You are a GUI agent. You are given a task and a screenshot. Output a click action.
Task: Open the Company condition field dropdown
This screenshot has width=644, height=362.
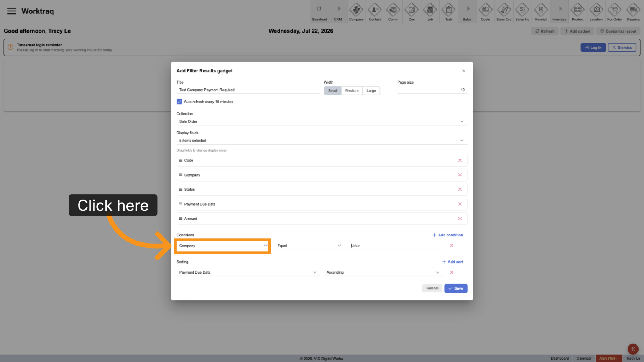(223, 246)
